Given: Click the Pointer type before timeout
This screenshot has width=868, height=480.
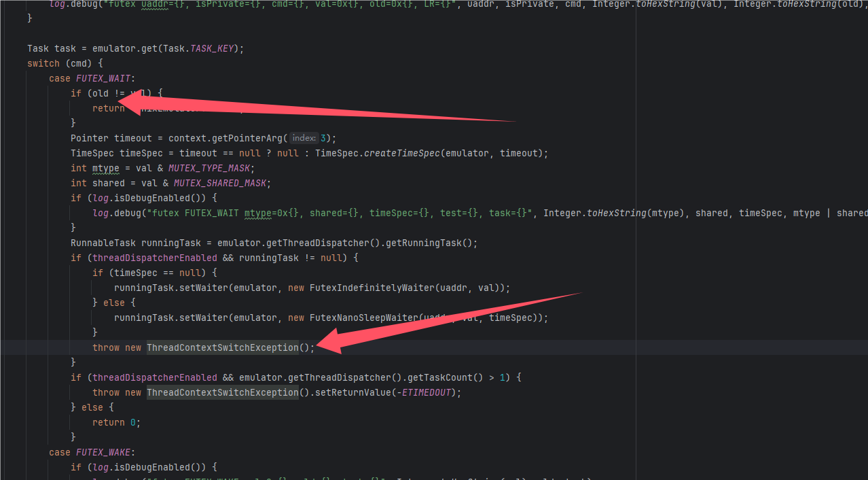Looking at the screenshot, I should click(x=89, y=138).
